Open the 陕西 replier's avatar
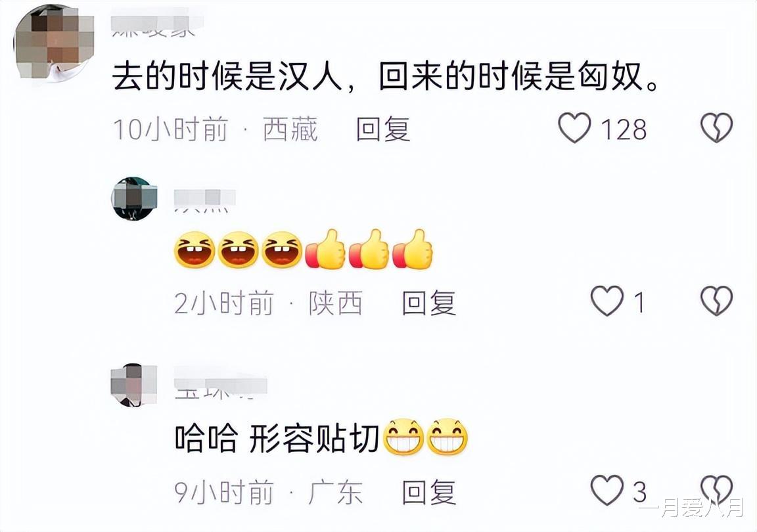Screen dimensions: 757x532 (x=135, y=198)
